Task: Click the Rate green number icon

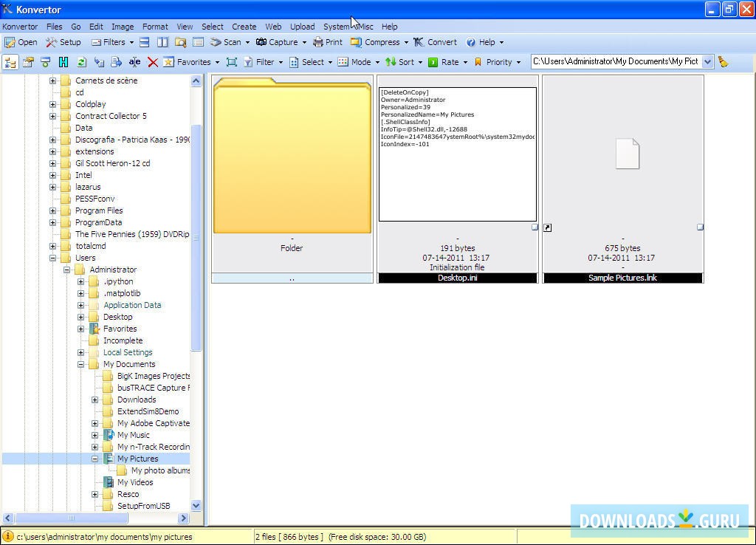Action: (x=433, y=62)
